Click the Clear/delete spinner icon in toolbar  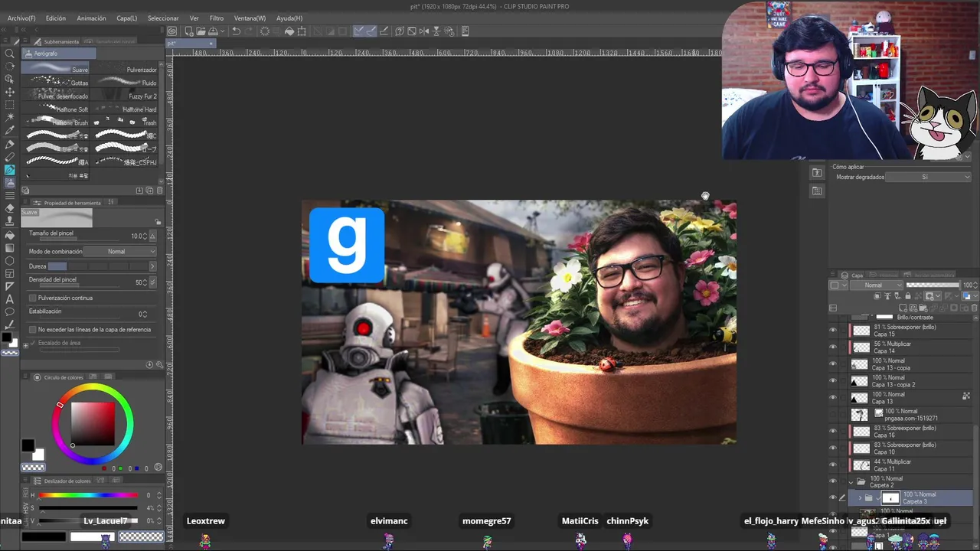pyautogui.click(x=265, y=31)
